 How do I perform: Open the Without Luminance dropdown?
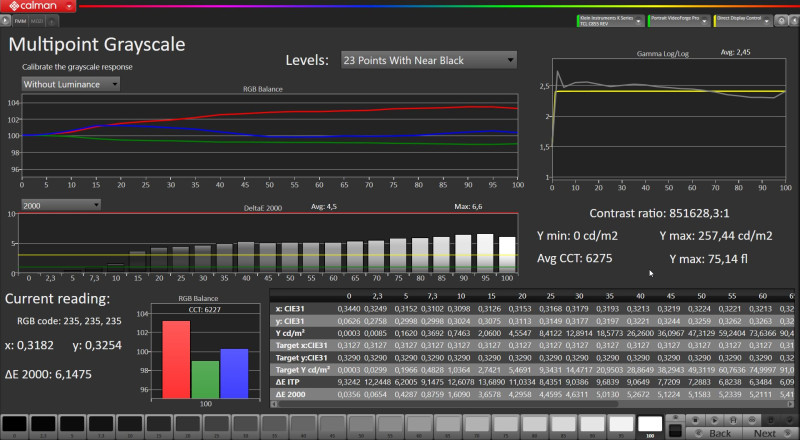(x=71, y=84)
